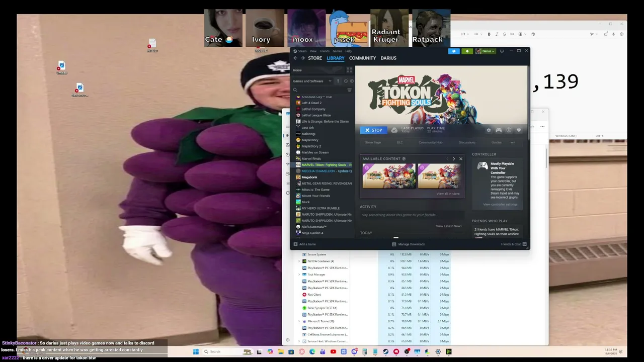Close the Available Content panel

click(x=460, y=159)
